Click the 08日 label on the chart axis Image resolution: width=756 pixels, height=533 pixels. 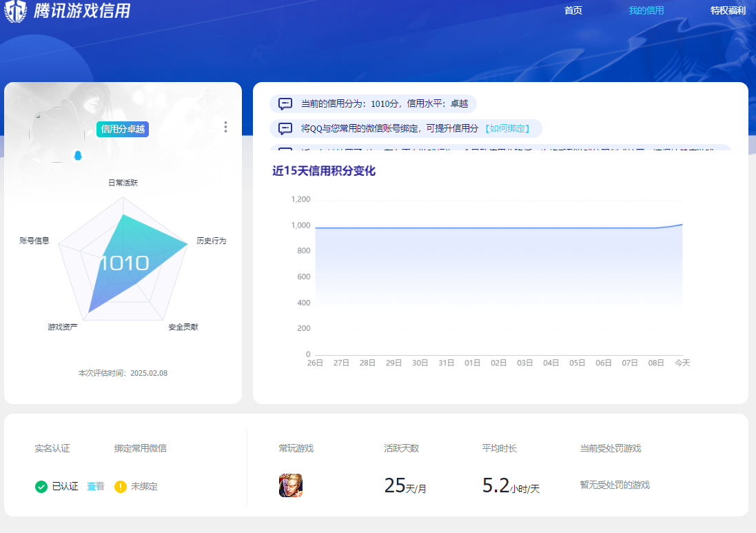point(655,363)
